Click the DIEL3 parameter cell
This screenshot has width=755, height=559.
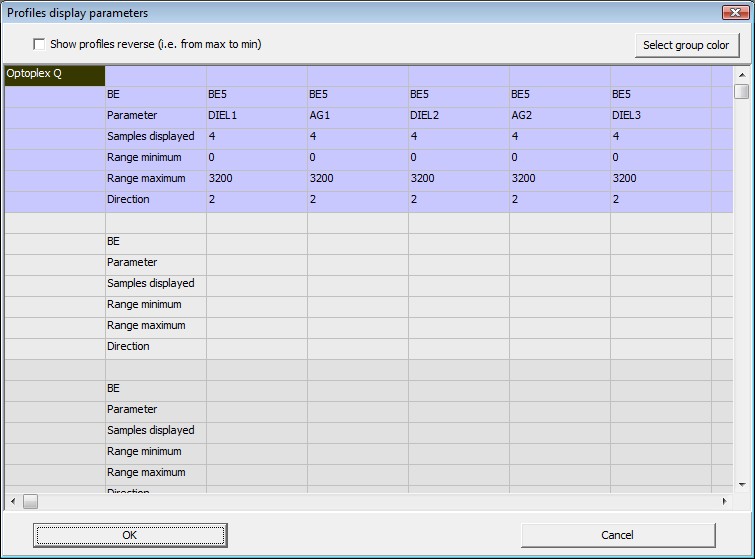tap(660, 116)
